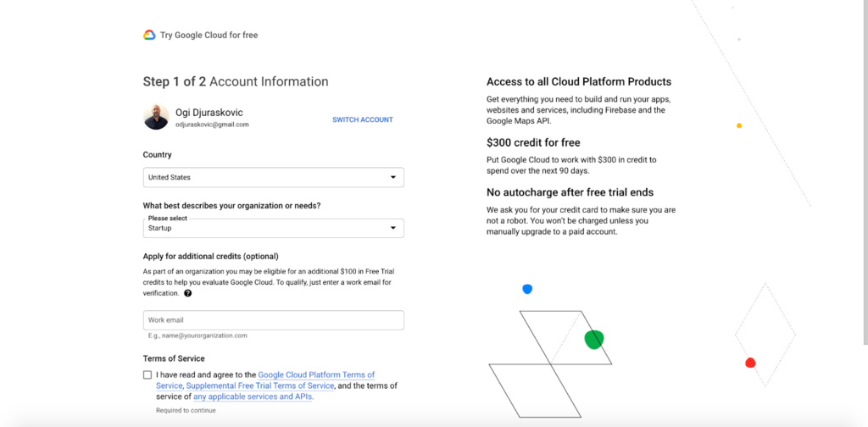Click No autocharge after free trial ends heading
This screenshot has height=427, width=868.
pos(570,192)
